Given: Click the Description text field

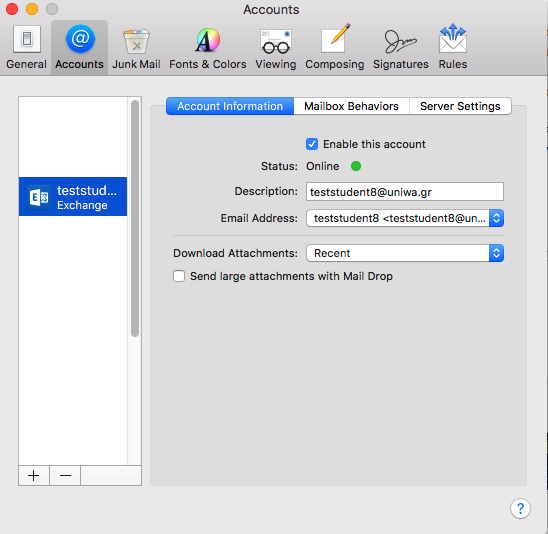Looking at the screenshot, I should (x=405, y=192).
